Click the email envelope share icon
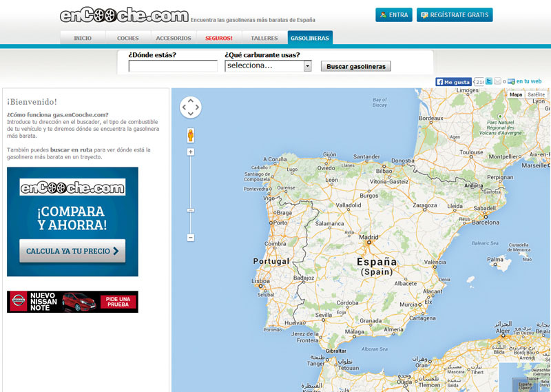The width and height of the screenshot is (551, 392). pyautogui.click(x=497, y=81)
